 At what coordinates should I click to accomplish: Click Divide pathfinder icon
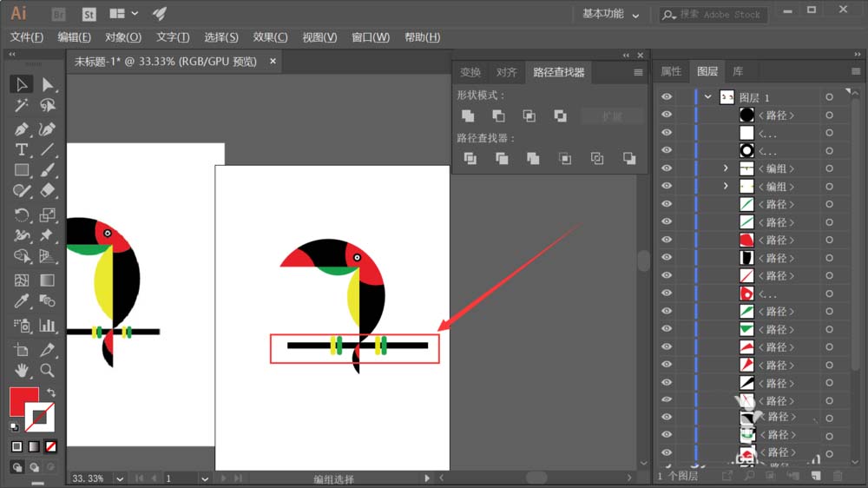tap(470, 159)
